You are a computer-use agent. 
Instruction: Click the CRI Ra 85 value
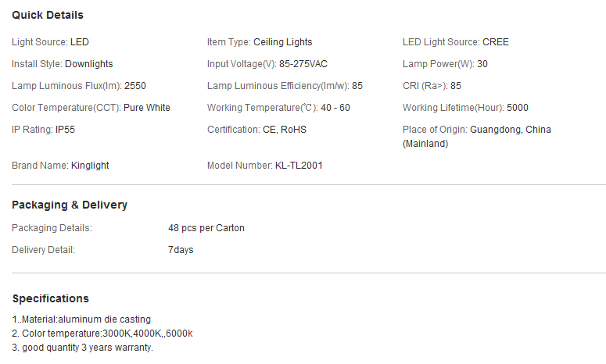(x=456, y=86)
